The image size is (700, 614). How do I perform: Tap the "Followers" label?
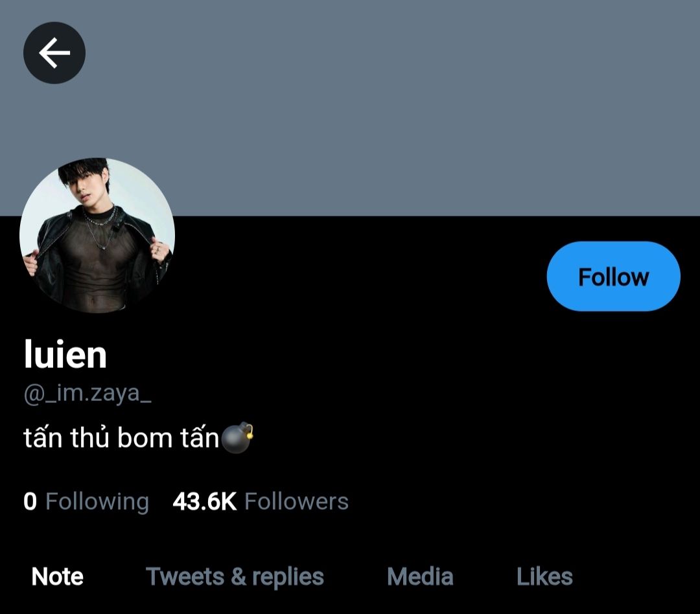point(296,501)
